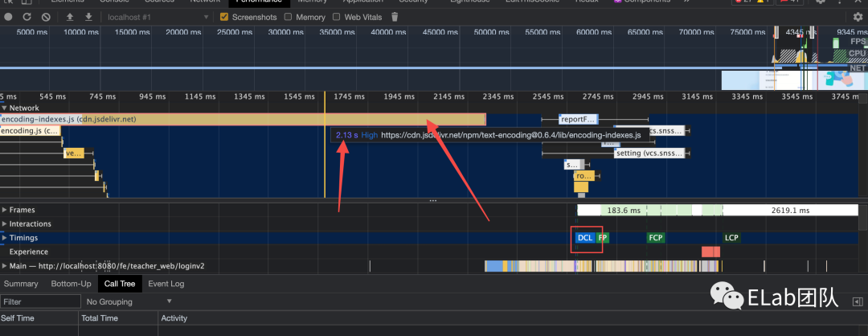
Task: Click the red layout shift block in Experience
Action: pyautogui.click(x=710, y=252)
